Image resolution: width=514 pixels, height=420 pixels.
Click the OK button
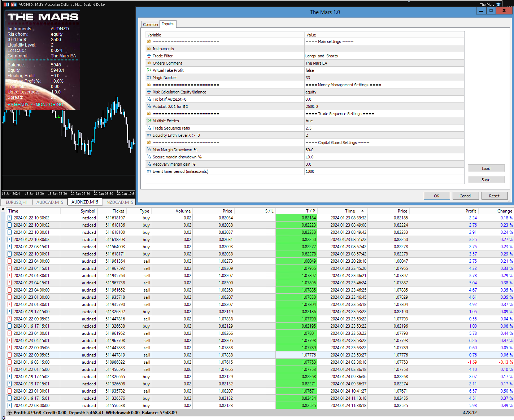point(437,196)
